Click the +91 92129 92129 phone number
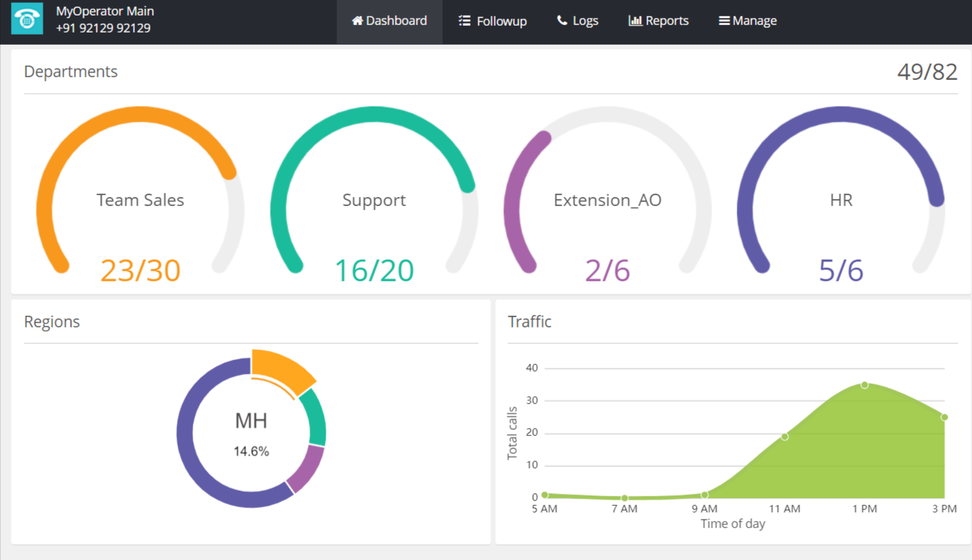The width and height of the screenshot is (972, 560). click(103, 28)
